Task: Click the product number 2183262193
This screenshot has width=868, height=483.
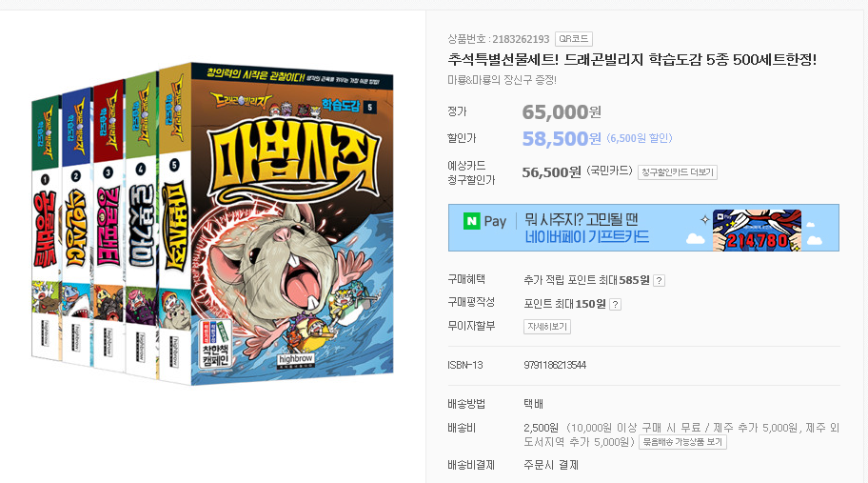Action: (521, 39)
